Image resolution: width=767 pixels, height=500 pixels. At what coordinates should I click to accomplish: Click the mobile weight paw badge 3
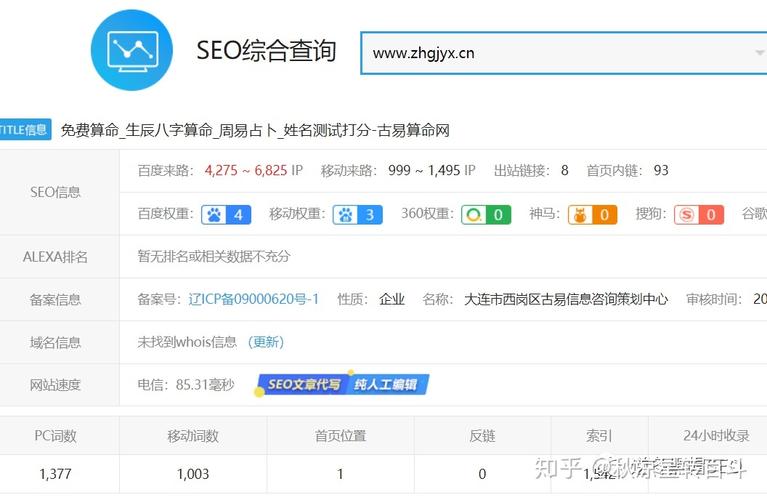pyautogui.click(x=358, y=215)
